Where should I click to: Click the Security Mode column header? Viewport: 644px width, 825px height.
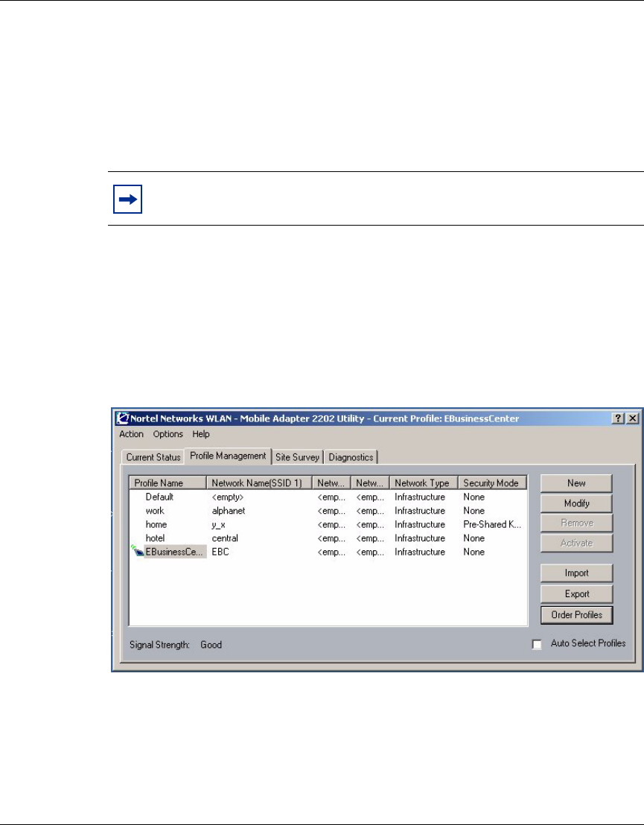(492, 482)
